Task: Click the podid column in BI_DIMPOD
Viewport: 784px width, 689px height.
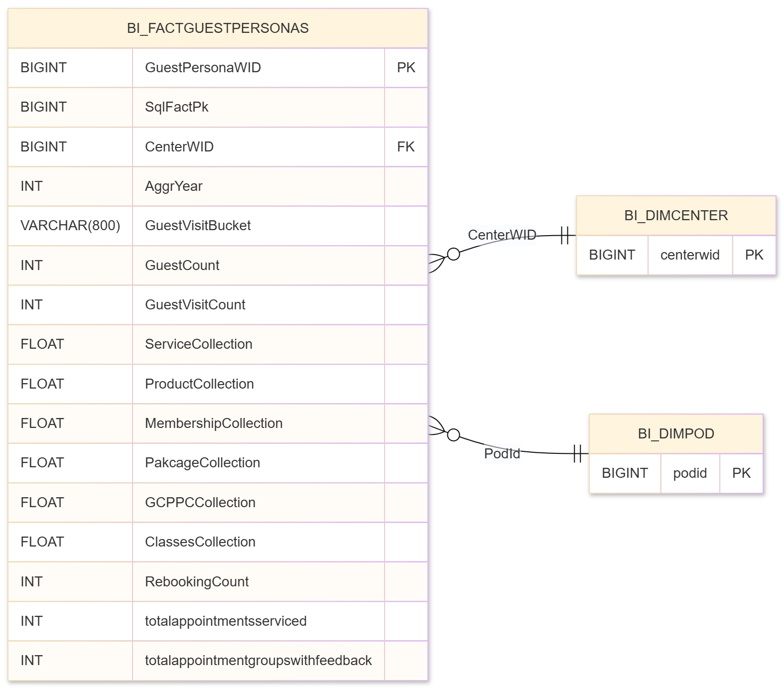Action: click(x=689, y=473)
